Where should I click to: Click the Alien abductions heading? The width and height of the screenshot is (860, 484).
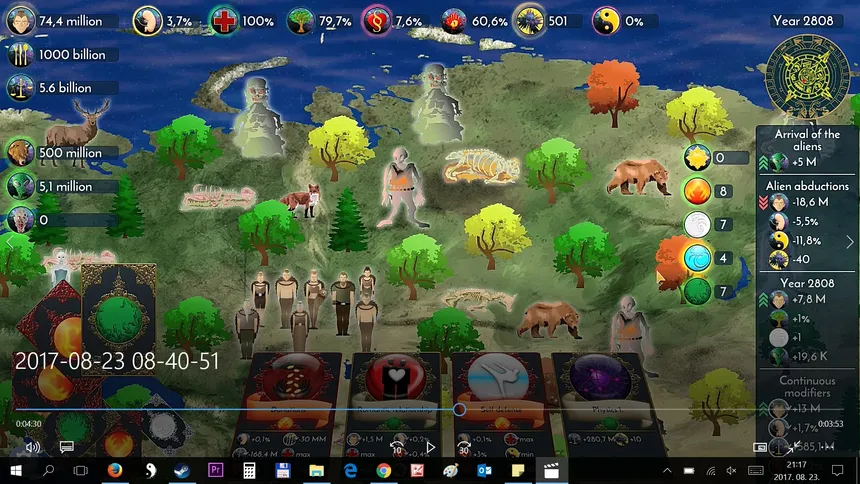point(807,186)
